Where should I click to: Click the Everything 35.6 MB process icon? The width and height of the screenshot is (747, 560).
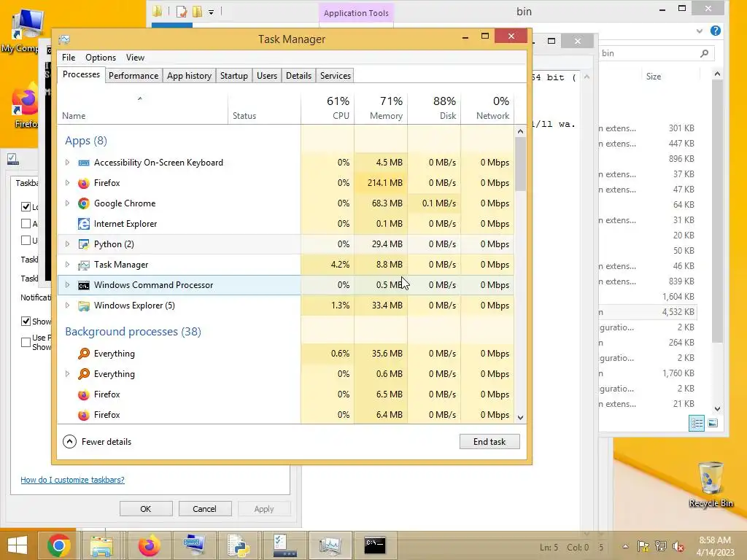84,354
